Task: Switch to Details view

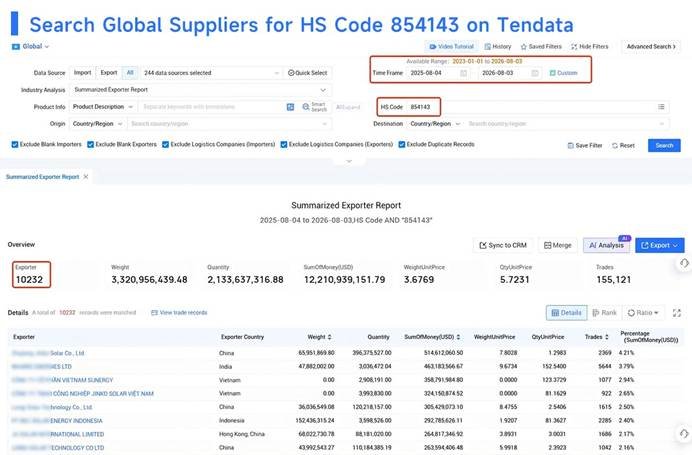Action: point(566,313)
